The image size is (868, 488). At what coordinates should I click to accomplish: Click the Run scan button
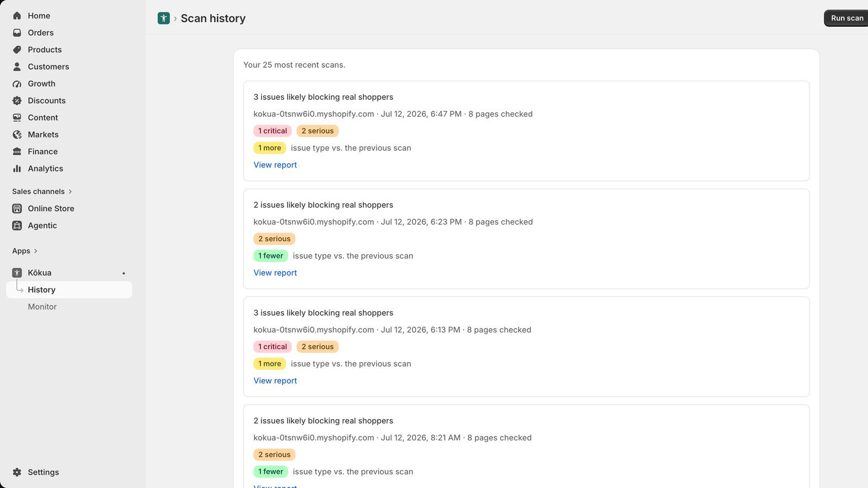(846, 18)
